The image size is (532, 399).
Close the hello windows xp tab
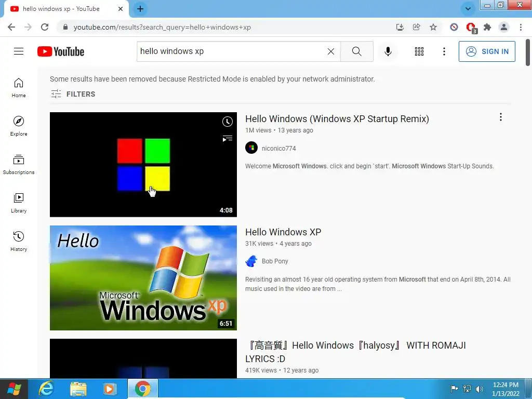pyautogui.click(x=121, y=9)
